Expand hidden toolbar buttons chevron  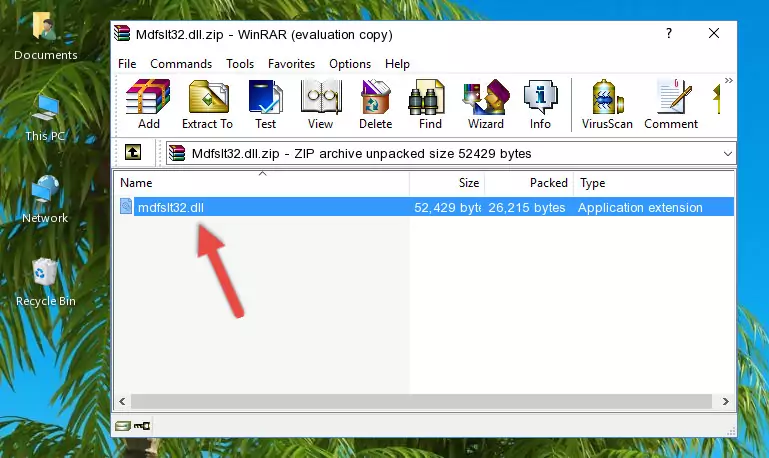tap(729, 80)
